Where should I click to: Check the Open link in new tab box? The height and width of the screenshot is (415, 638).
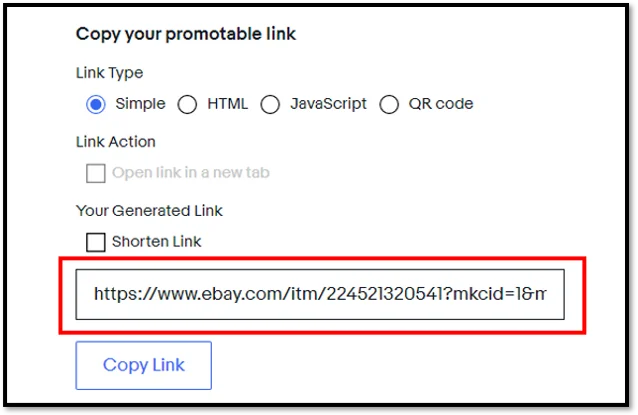[96, 173]
